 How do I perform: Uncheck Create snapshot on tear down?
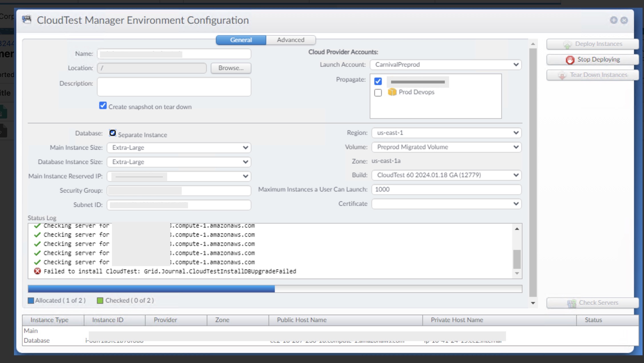tap(103, 106)
